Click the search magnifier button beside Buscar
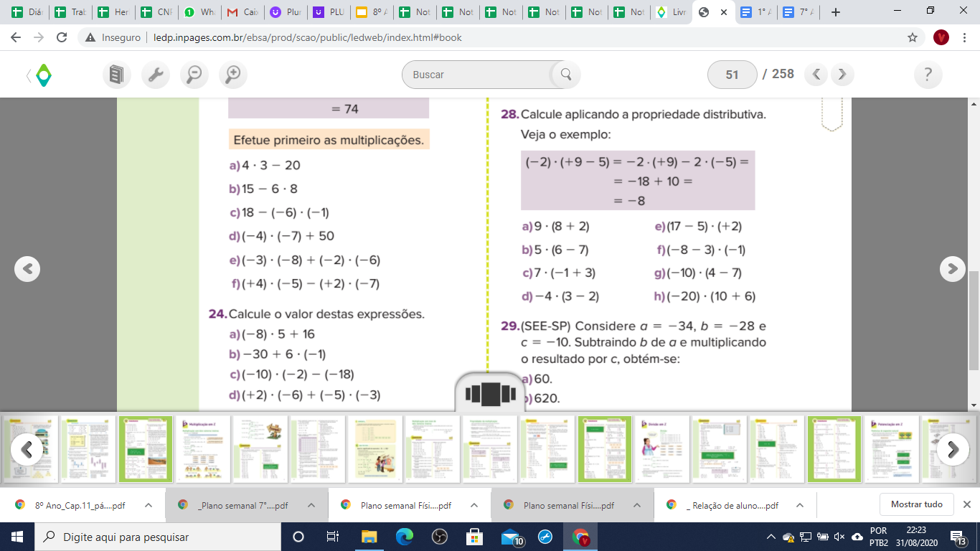This screenshot has height=551, width=980. coord(565,75)
